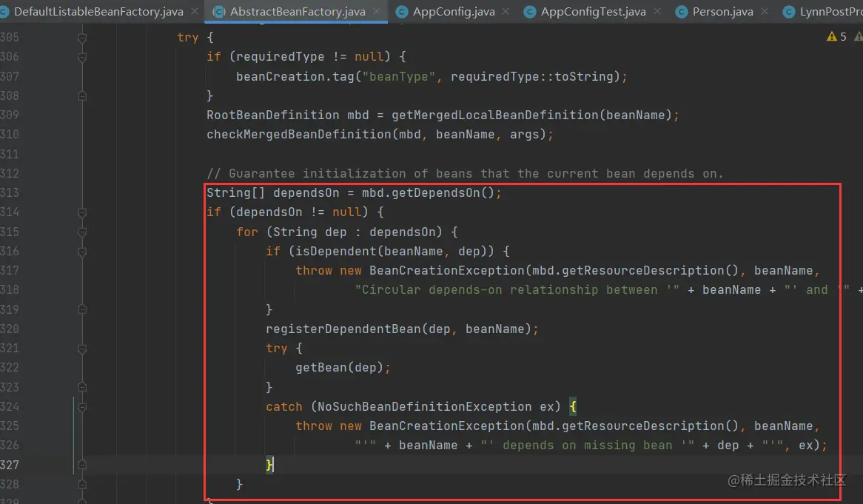
Task: Click fold end marker at line 327
Action: coord(82,465)
